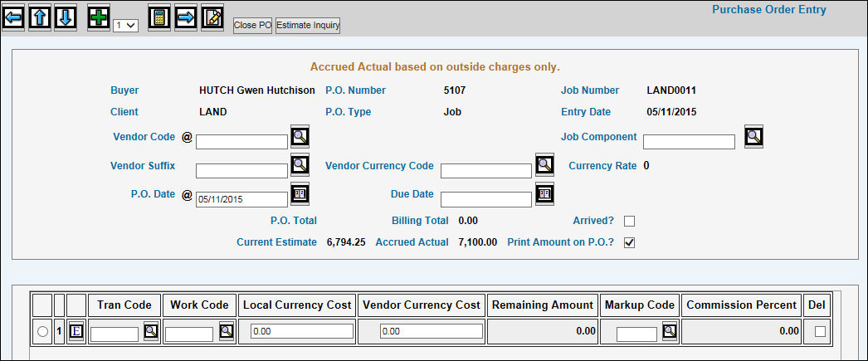This screenshot has width=868, height=361.
Task: Check the Arrived? checkbox
Action: point(629,222)
